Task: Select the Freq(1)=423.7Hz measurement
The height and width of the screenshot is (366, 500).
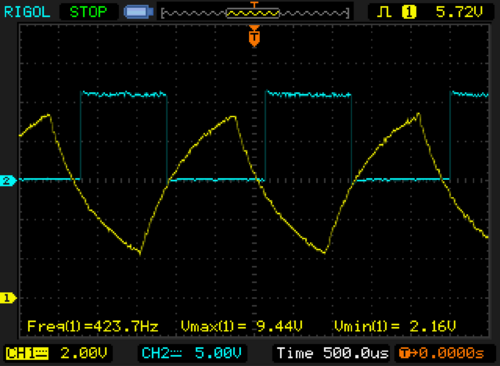Action: point(93,326)
